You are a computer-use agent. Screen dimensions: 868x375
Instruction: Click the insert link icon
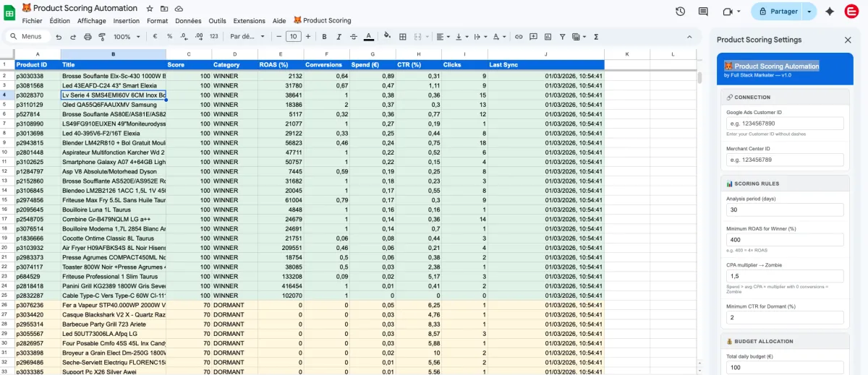click(x=518, y=37)
